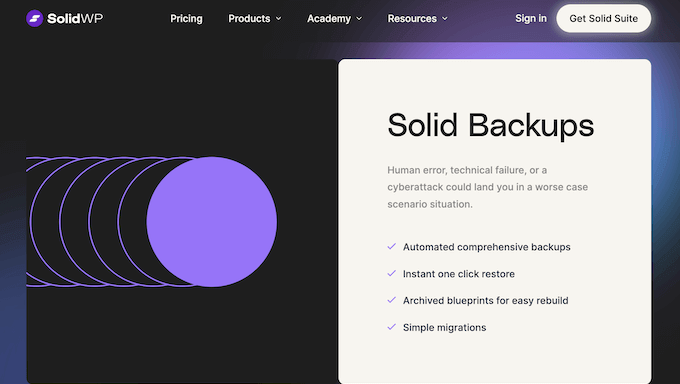Click checkmark beside Simple migrations

(392, 327)
